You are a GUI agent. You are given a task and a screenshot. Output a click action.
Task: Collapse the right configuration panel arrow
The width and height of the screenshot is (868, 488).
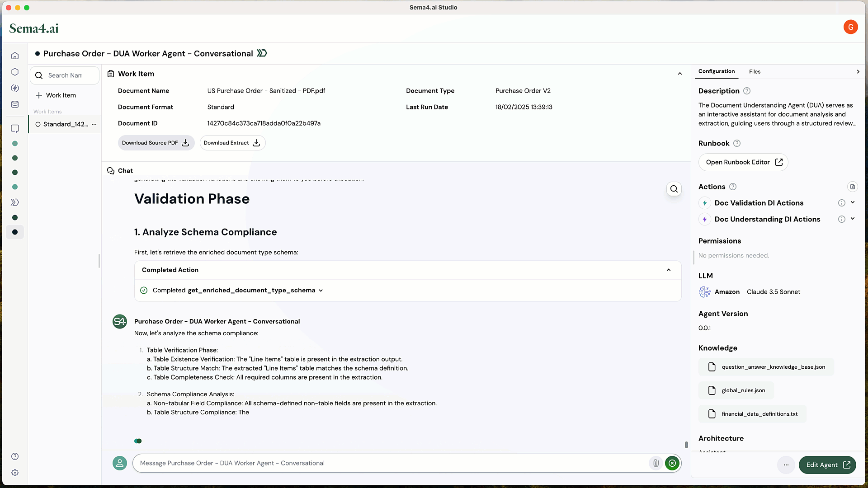[858, 71]
